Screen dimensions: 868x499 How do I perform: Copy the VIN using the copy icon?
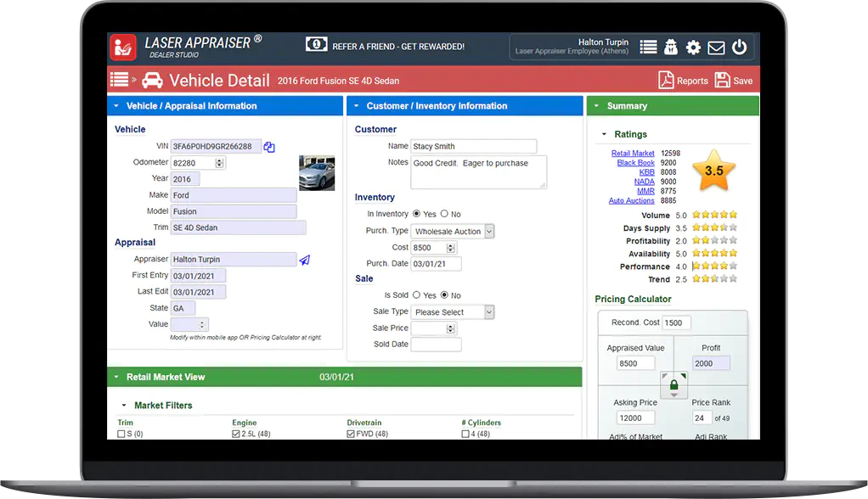pyautogui.click(x=269, y=146)
